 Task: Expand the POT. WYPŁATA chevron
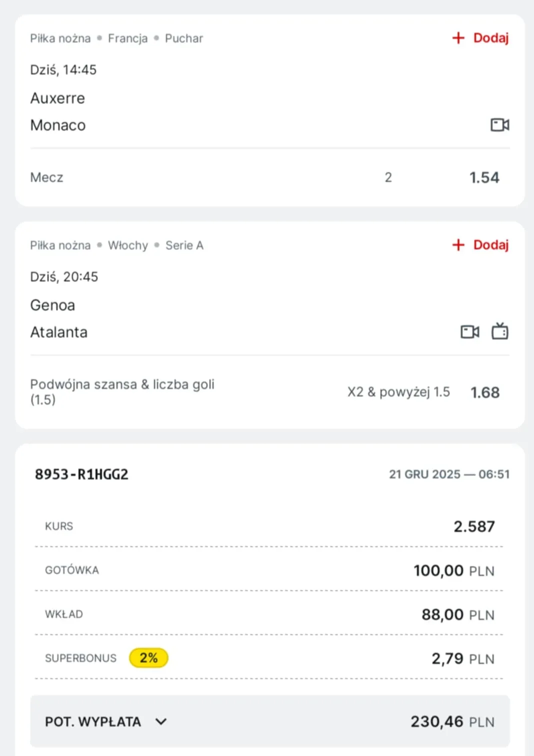[x=161, y=721]
